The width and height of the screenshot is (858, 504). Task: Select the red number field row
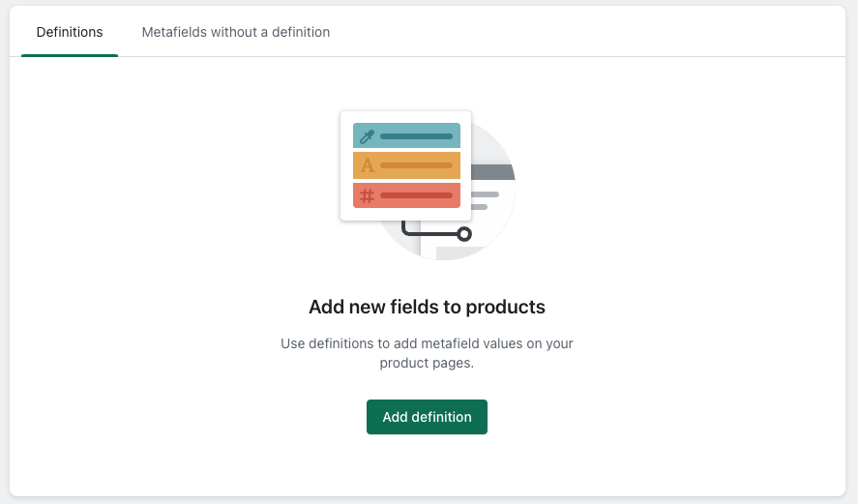(x=406, y=195)
